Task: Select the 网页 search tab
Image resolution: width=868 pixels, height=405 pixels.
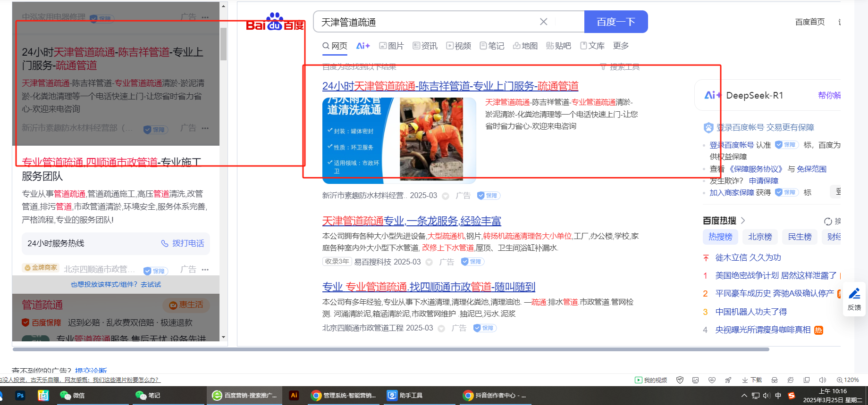Action: coord(335,46)
